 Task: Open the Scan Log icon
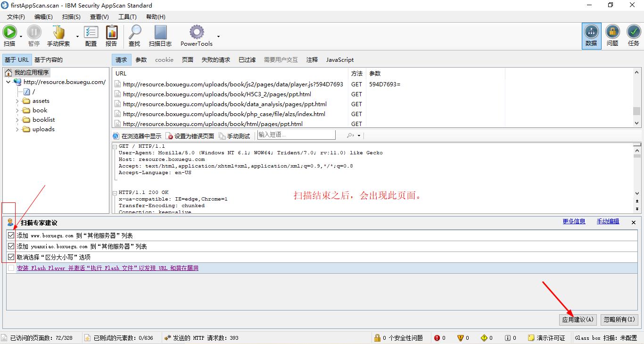[x=160, y=32]
